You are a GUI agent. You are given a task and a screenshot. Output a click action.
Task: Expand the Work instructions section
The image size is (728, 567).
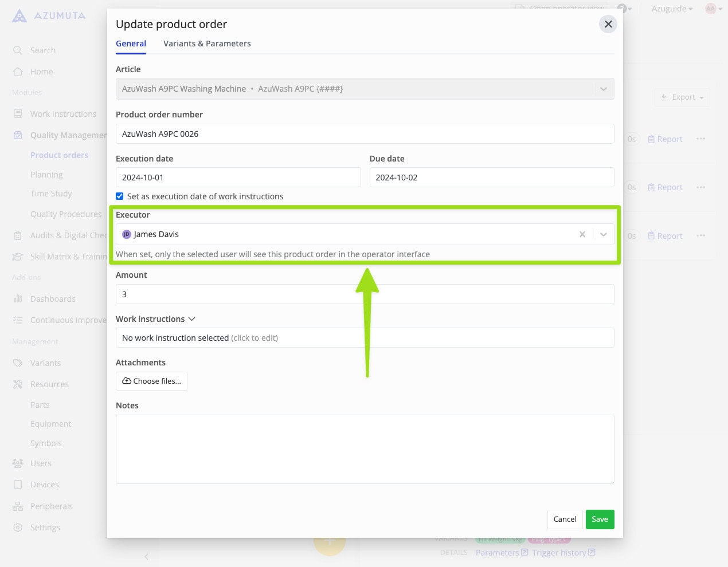point(191,319)
